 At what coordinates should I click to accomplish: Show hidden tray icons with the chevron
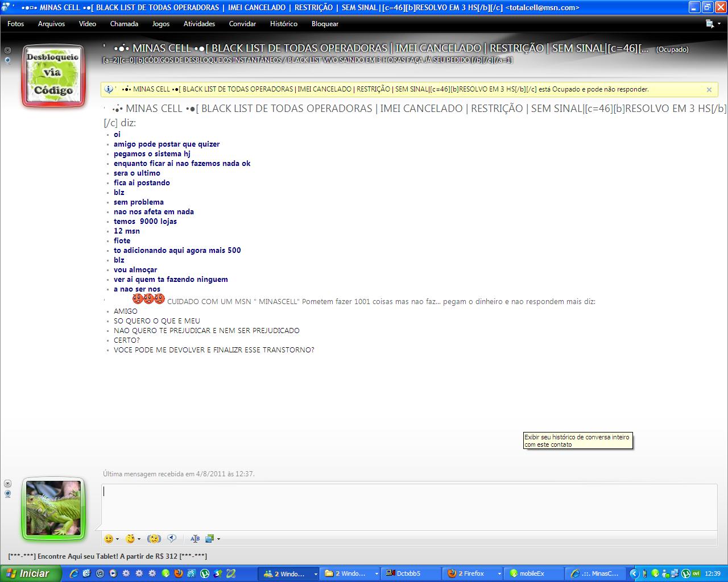[x=634, y=573]
